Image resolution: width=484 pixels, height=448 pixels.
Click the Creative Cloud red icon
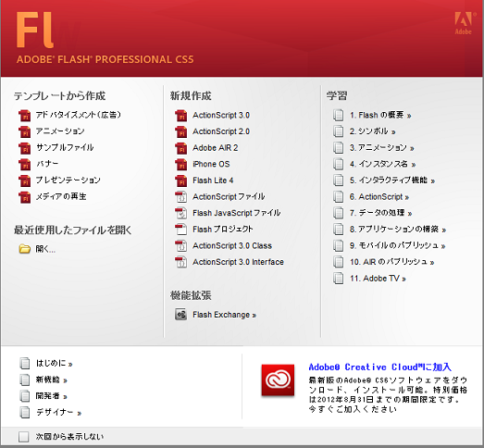pos(278,380)
